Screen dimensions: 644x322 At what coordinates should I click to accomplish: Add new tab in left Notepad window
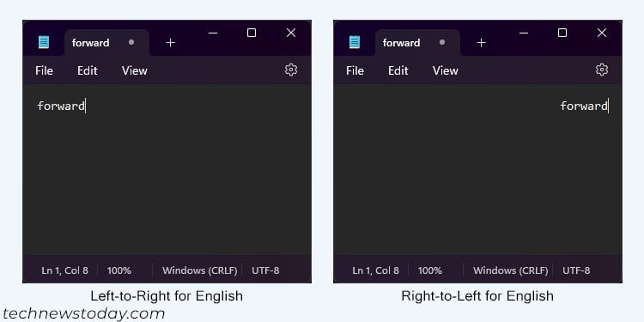(171, 43)
